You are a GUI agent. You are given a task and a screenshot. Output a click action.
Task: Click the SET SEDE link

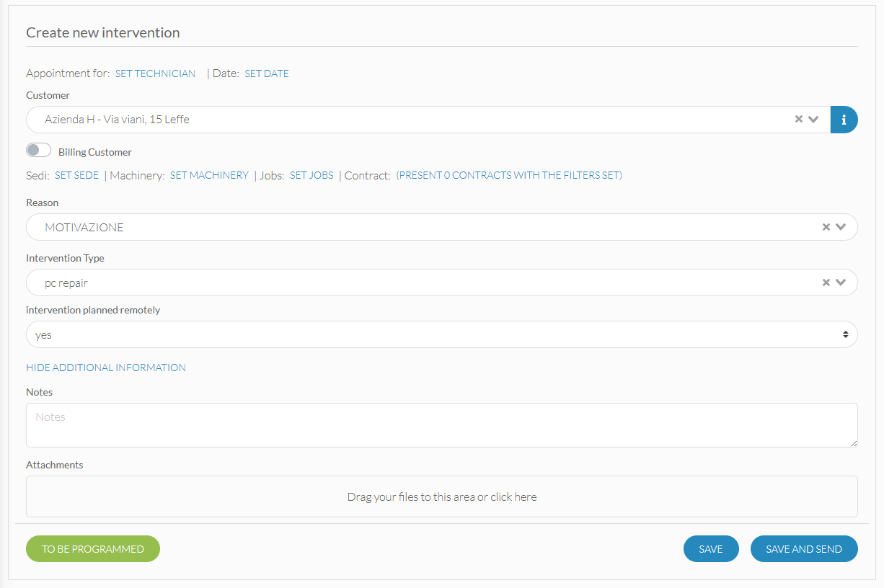tap(76, 175)
